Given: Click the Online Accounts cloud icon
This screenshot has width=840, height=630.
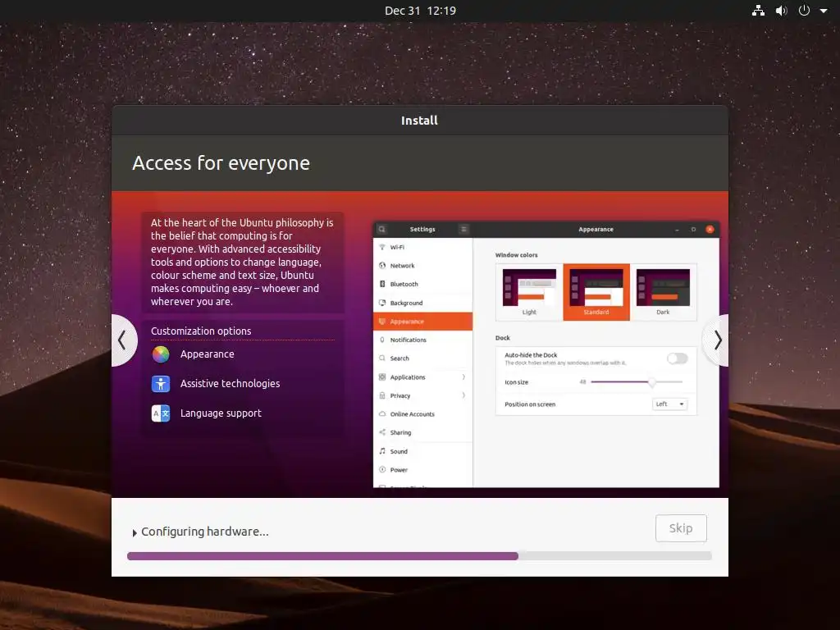Looking at the screenshot, I should (x=382, y=413).
